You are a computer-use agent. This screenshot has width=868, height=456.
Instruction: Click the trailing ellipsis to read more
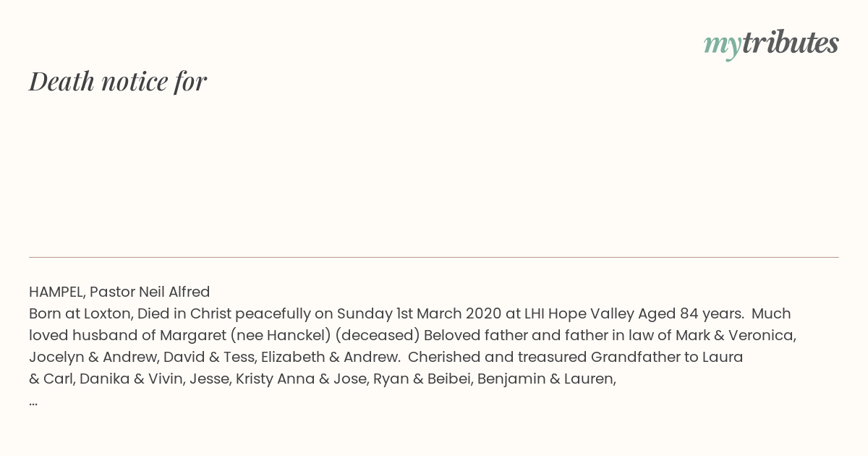[x=33, y=401]
